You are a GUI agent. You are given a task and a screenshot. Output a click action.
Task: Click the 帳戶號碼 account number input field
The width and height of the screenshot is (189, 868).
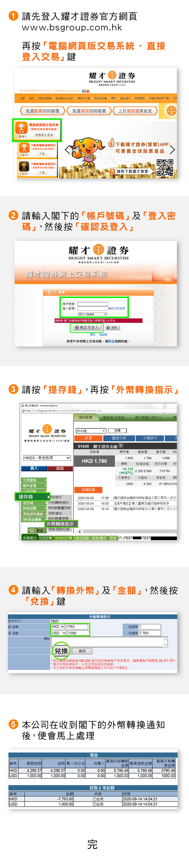tap(93, 304)
